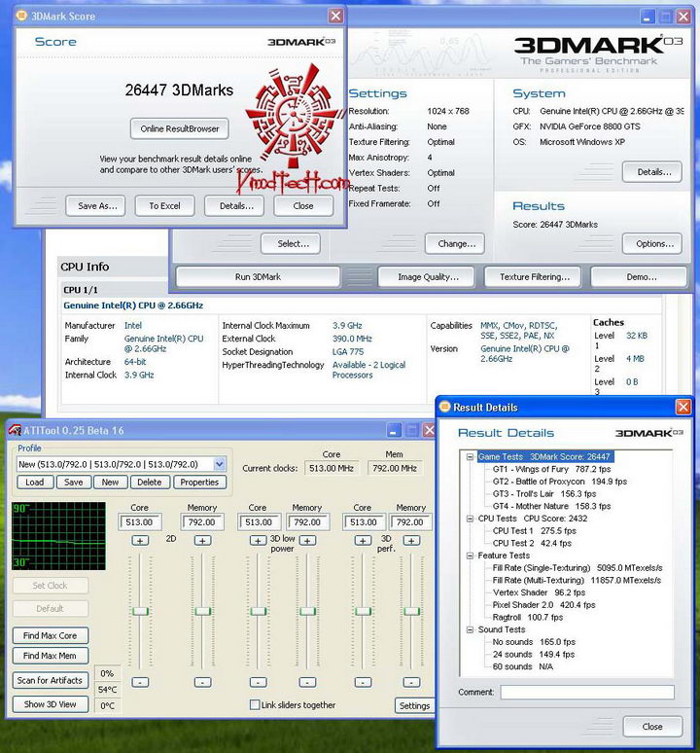Increase 3D perf Memory clock with plus
The image size is (700, 753).
[411, 541]
